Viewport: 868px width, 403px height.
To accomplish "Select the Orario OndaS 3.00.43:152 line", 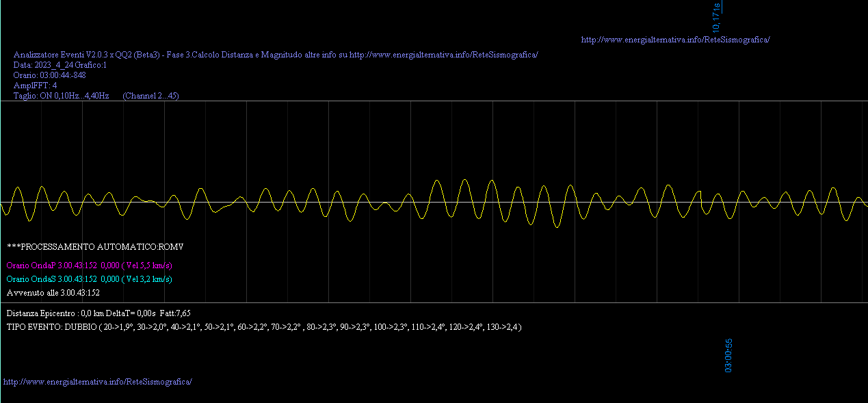I will (x=90, y=279).
